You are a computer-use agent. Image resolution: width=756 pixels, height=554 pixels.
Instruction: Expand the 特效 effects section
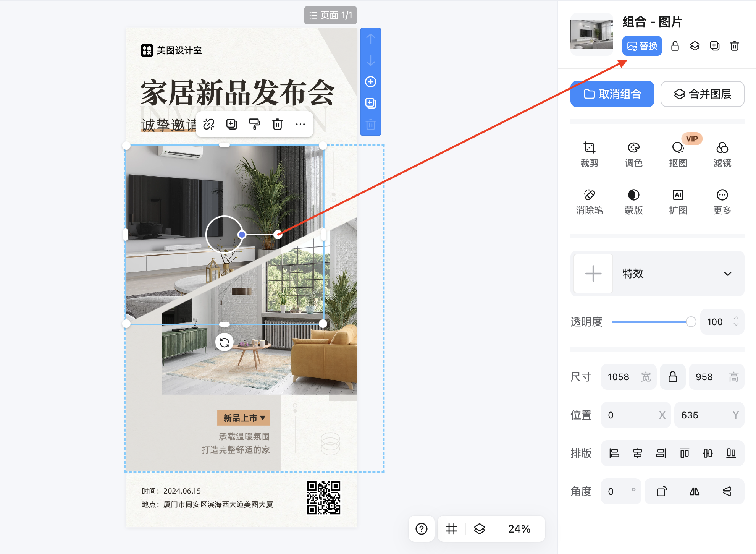[728, 274]
